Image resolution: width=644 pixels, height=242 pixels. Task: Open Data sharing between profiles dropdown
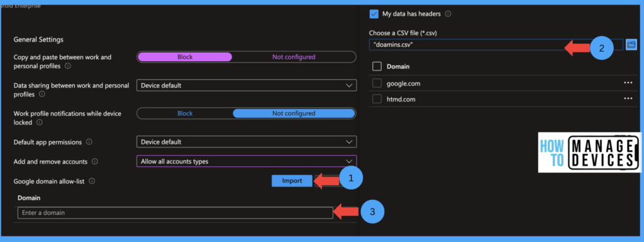click(x=247, y=86)
